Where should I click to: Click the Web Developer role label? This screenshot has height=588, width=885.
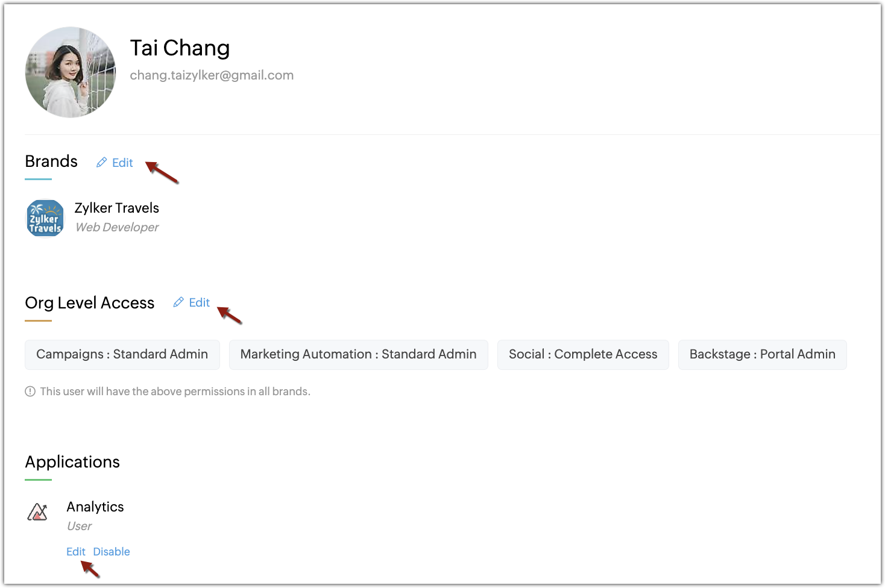pyautogui.click(x=117, y=227)
